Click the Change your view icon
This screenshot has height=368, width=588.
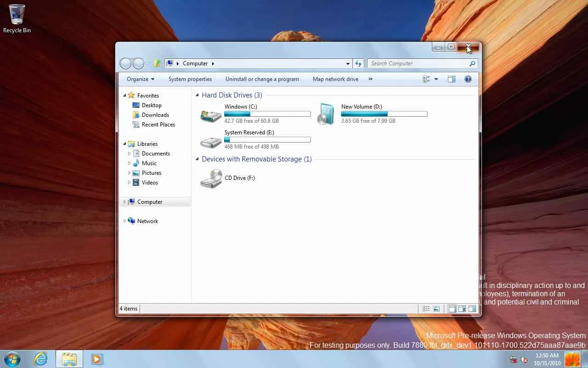pos(426,79)
